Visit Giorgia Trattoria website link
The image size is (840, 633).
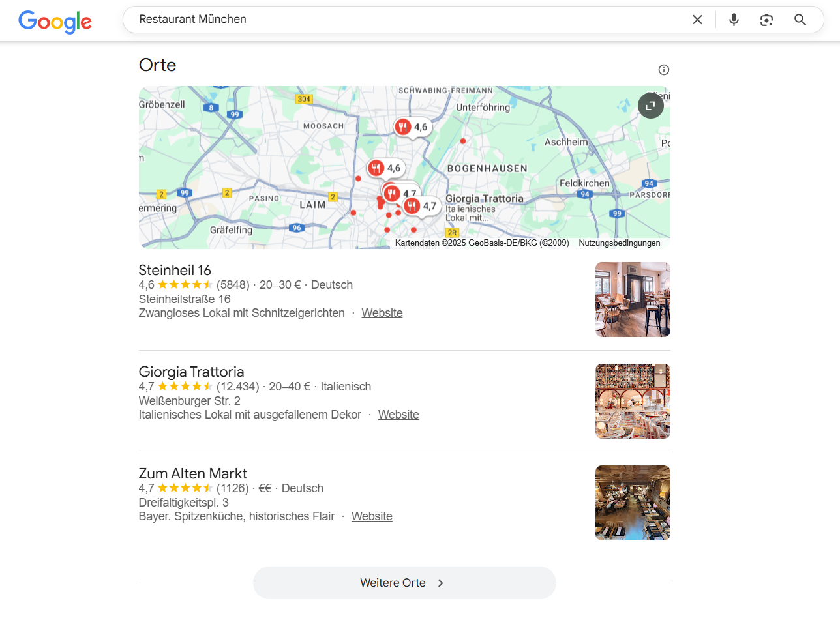pyautogui.click(x=398, y=415)
